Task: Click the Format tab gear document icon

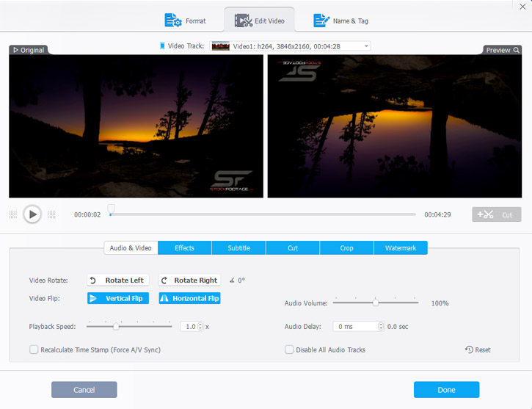Action: coord(173,20)
